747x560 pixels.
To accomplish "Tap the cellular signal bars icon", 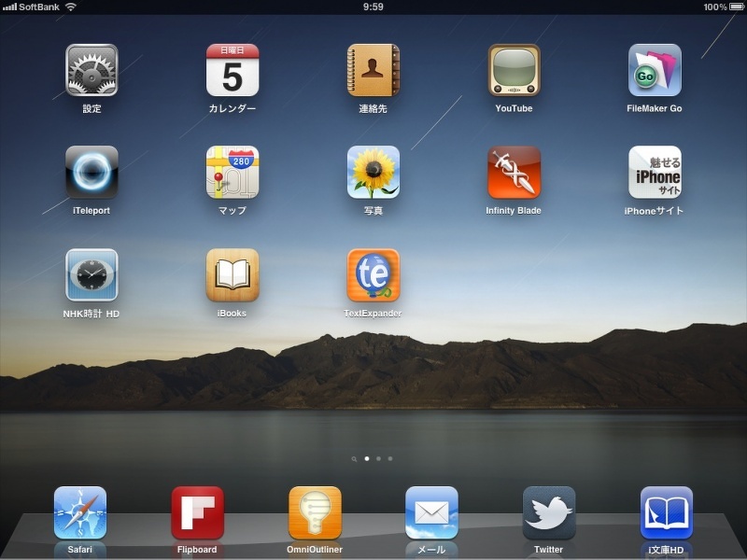I will pyautogui.click(x=9, y=7).
